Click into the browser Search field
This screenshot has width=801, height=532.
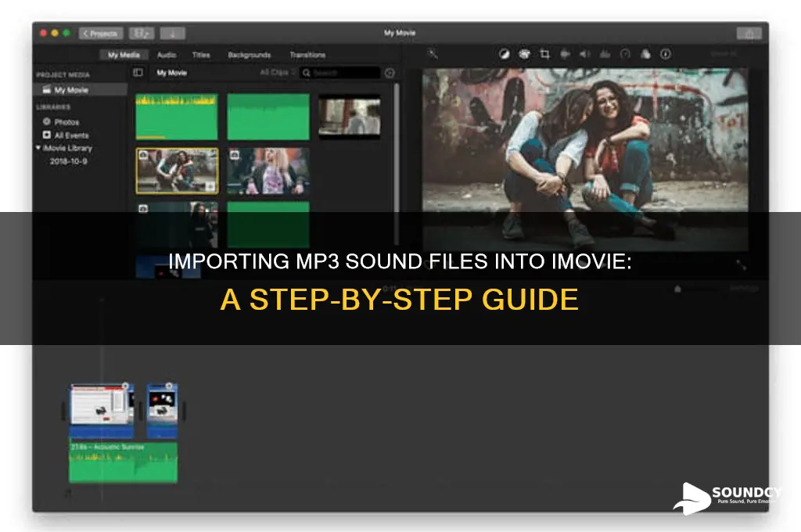(340, 73)
